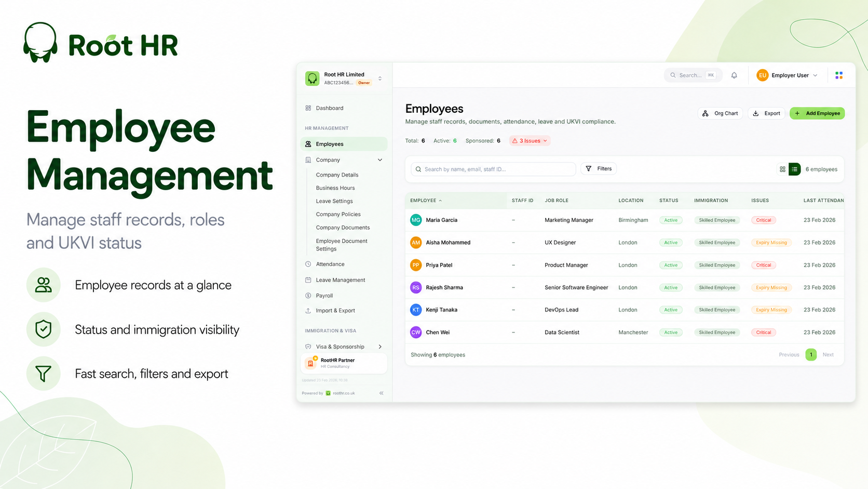Click the Birmingham location cell
868x489 pixels.
pos(633,220)
